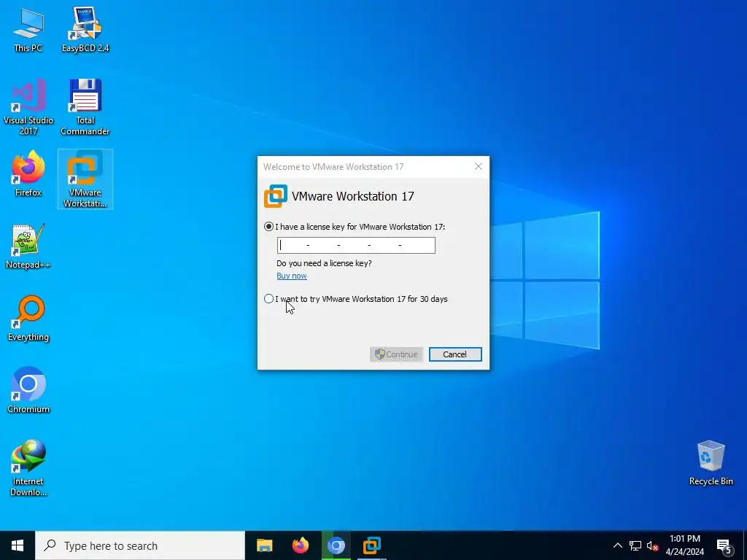Screen dimensions: 747x560
Task: Select the Total Commander desktop shortcut
Action: [x=85, y=107]
